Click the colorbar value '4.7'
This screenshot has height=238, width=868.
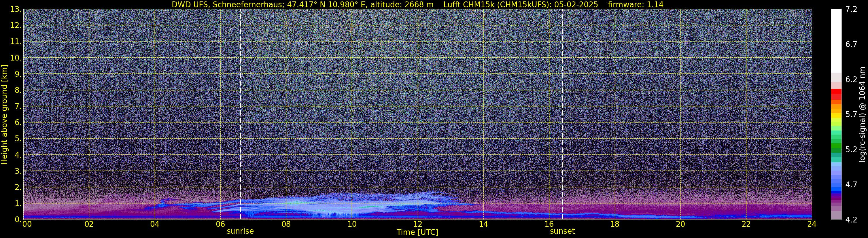point(851,184)
